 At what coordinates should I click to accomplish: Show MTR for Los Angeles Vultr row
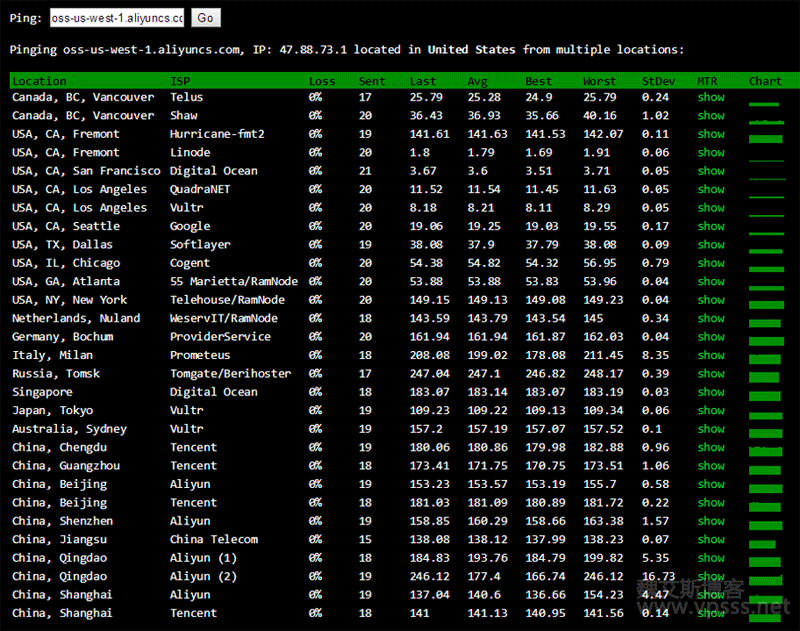(x=711, y=208)
